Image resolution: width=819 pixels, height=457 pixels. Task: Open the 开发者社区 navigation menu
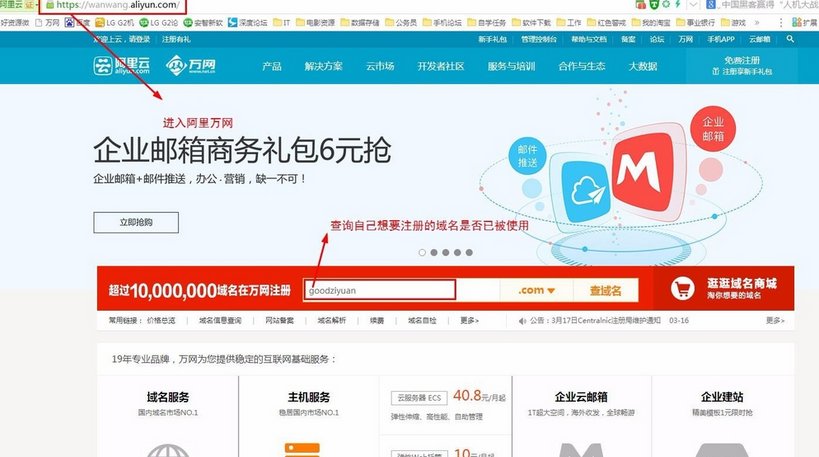pyautogui.click(x=441, y=66)
